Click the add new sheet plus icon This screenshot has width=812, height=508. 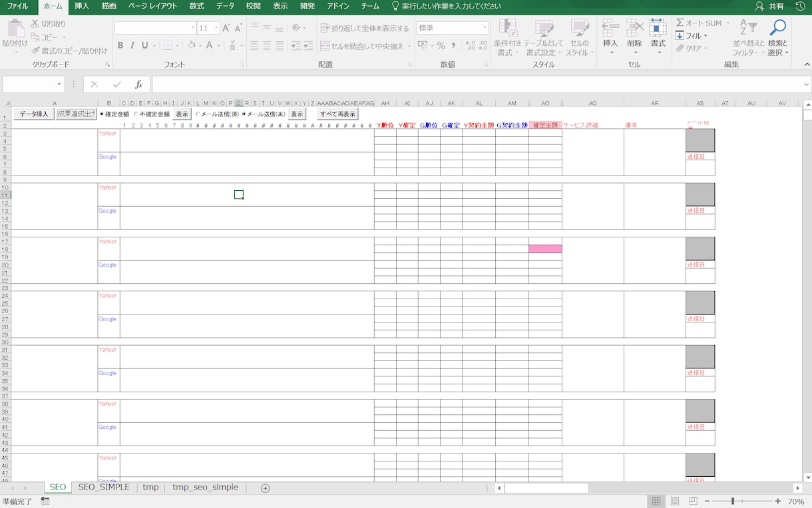265,488
